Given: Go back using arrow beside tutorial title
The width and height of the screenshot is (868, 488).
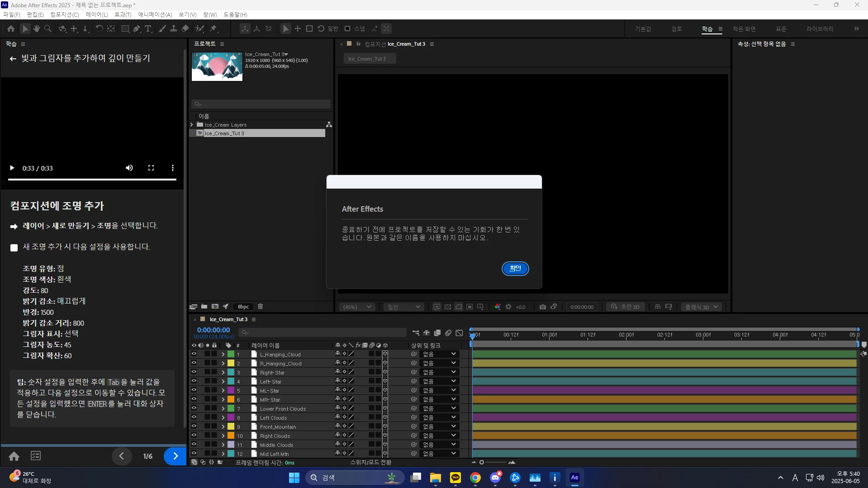Looking at the screenshot, I should [x=13, y=59].
